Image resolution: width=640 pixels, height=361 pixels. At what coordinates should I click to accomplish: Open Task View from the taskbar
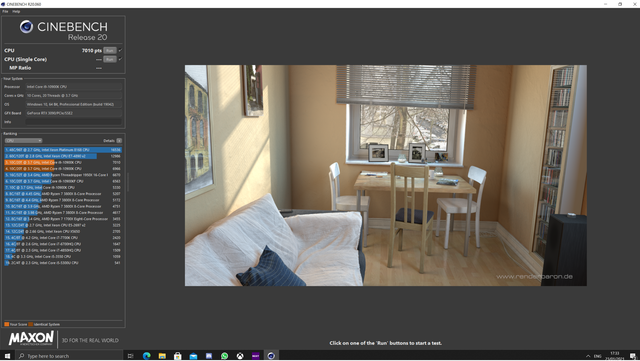tap(131, 356)
